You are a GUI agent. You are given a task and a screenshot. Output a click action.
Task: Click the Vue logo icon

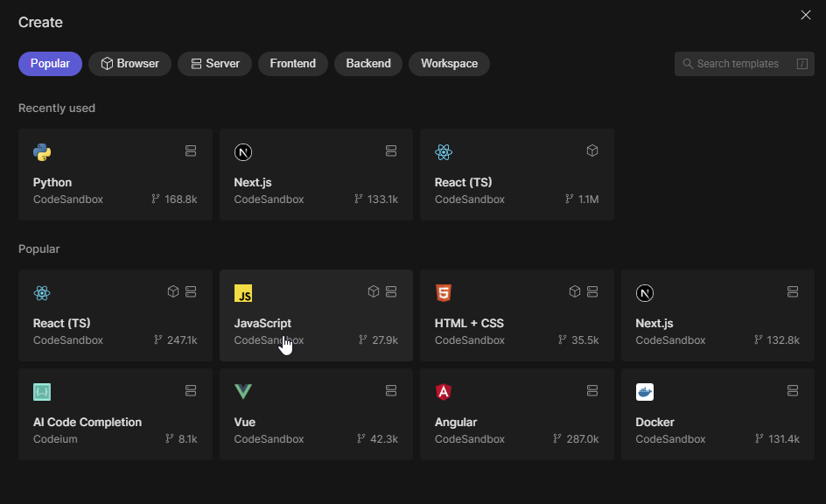click(x=243, y=392)
